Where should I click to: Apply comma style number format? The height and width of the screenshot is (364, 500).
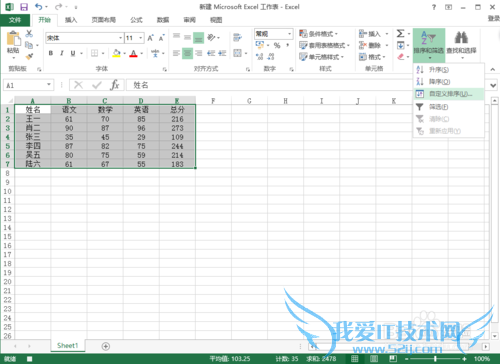point(288,45)
